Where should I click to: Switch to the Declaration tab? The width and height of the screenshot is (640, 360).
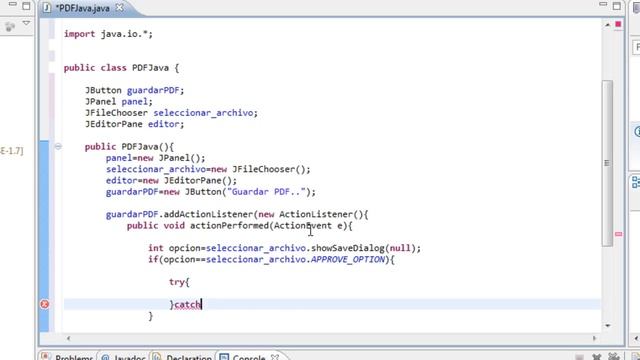click(x=189, y=357)
